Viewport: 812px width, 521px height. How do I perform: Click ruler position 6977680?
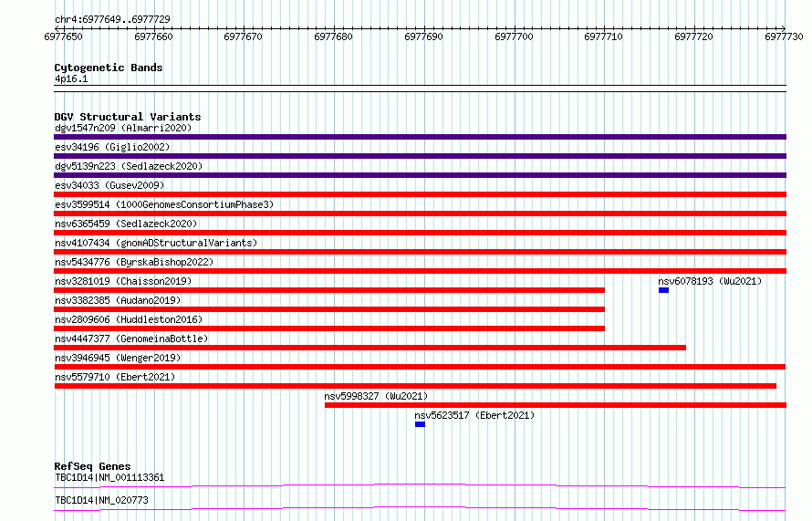pyautogui.click(x=334, y=36)
